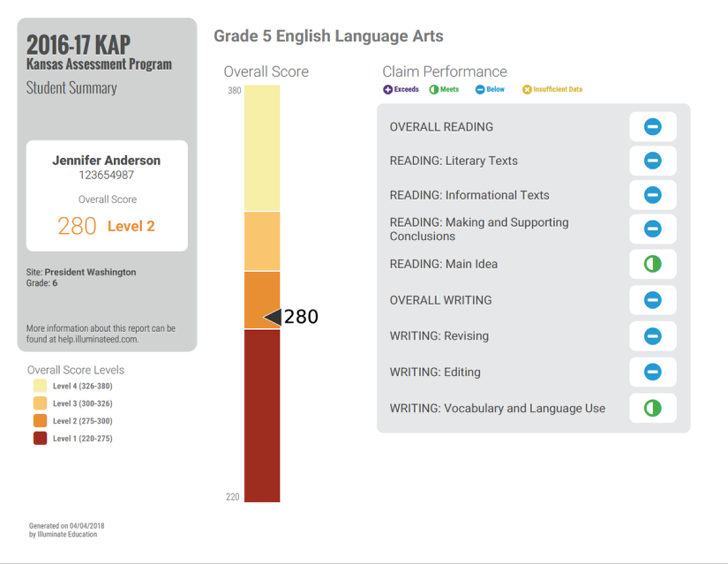Click the WRITING: Editing row label

(x=435, y=372)
